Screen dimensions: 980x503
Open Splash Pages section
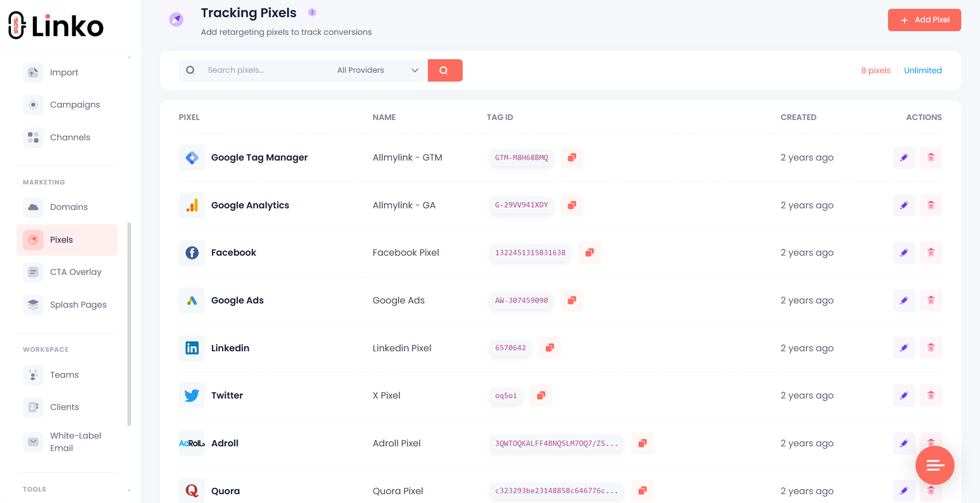[x=68, y=305]
